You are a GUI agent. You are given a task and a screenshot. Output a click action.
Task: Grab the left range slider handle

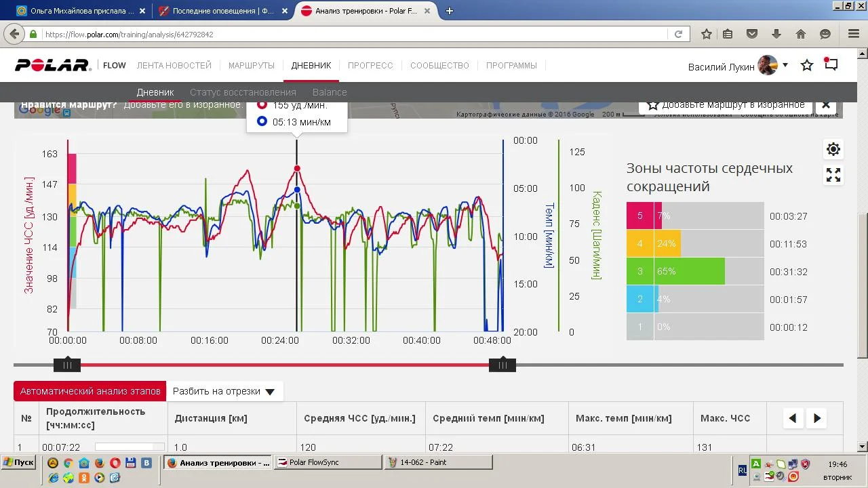[67, 365]
